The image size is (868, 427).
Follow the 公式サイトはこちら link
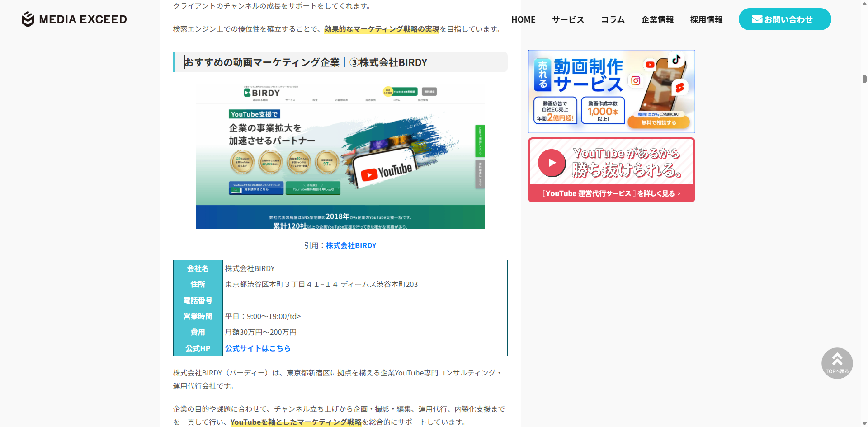click(x=258, y=348)
